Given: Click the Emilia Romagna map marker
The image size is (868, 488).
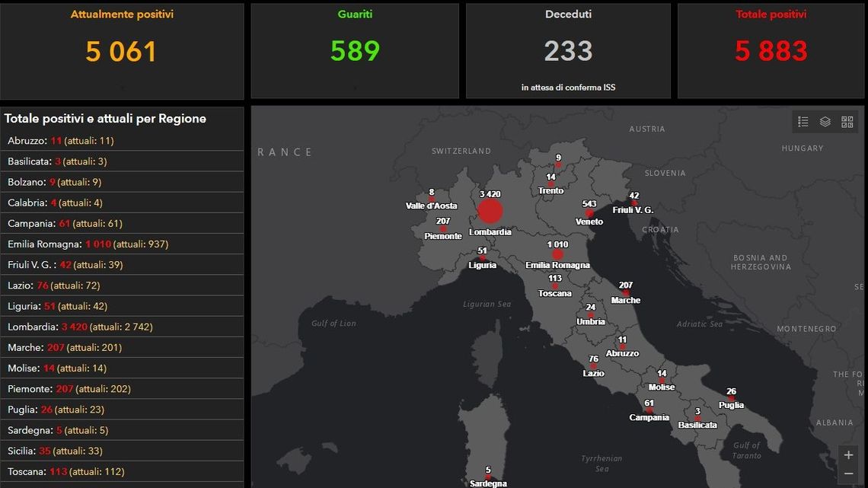Looking at the screenshot, I should pyautogui.click(x=557, y=254).
